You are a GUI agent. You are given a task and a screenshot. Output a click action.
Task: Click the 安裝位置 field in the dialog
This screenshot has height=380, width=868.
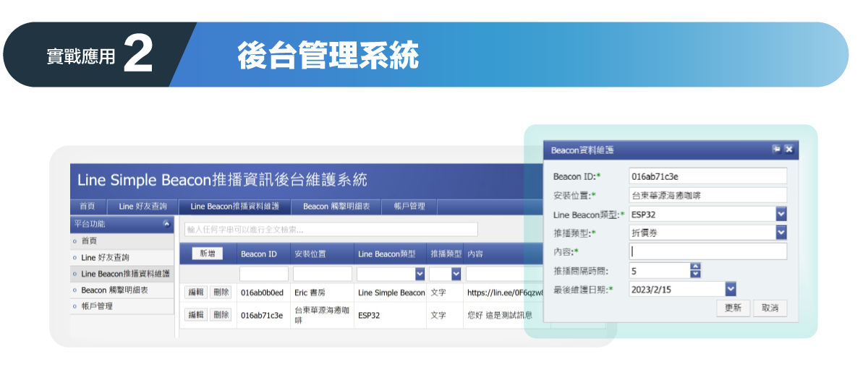pyautogui.click(x=707, y=194)
